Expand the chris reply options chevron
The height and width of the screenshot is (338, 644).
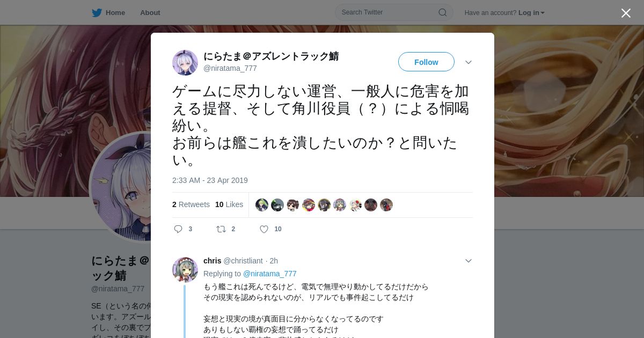tap(469, 261)
